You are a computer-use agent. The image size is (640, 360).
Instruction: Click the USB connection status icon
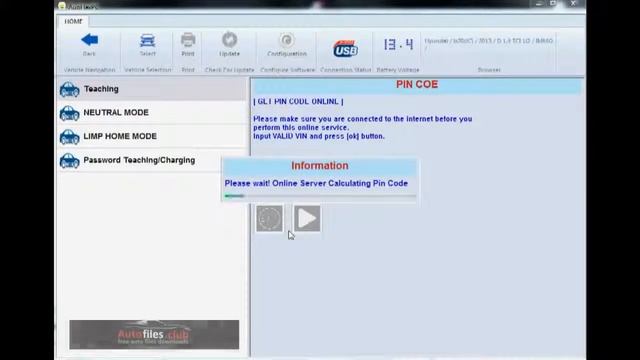tap(345, 49)
